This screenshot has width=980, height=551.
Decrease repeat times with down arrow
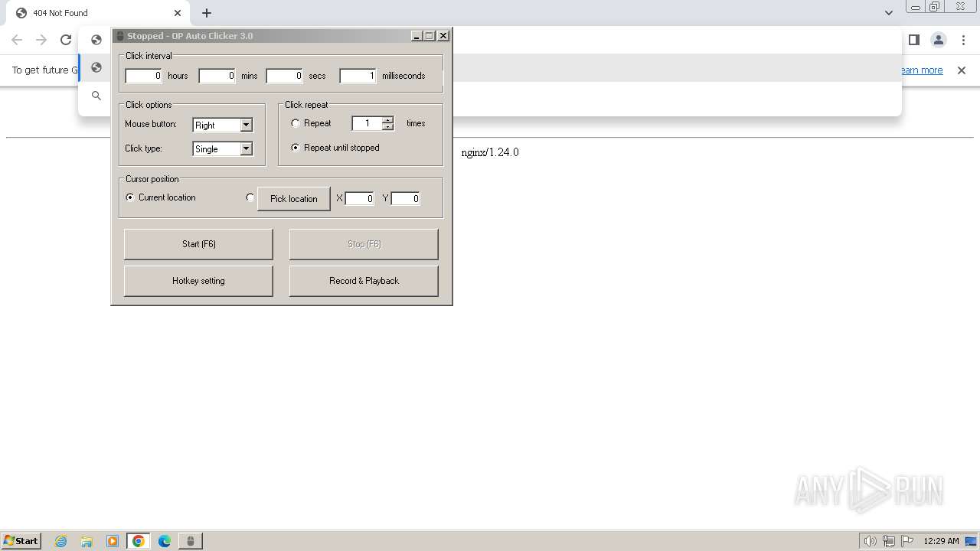387,126
